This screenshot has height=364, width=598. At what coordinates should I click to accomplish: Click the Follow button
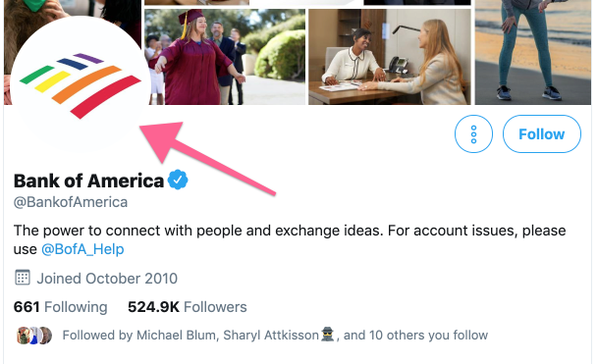542,133
